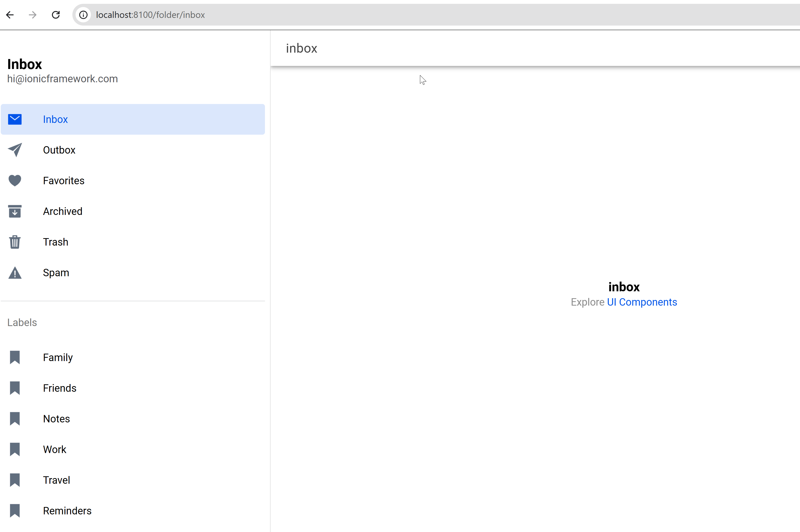Open the UI Components link
Viewport: 800px width, 532px height.
pos(642,302)
